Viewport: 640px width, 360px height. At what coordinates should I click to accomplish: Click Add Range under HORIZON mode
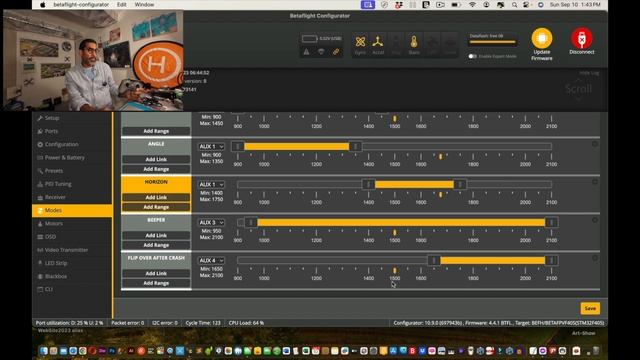tap(156, 207)
